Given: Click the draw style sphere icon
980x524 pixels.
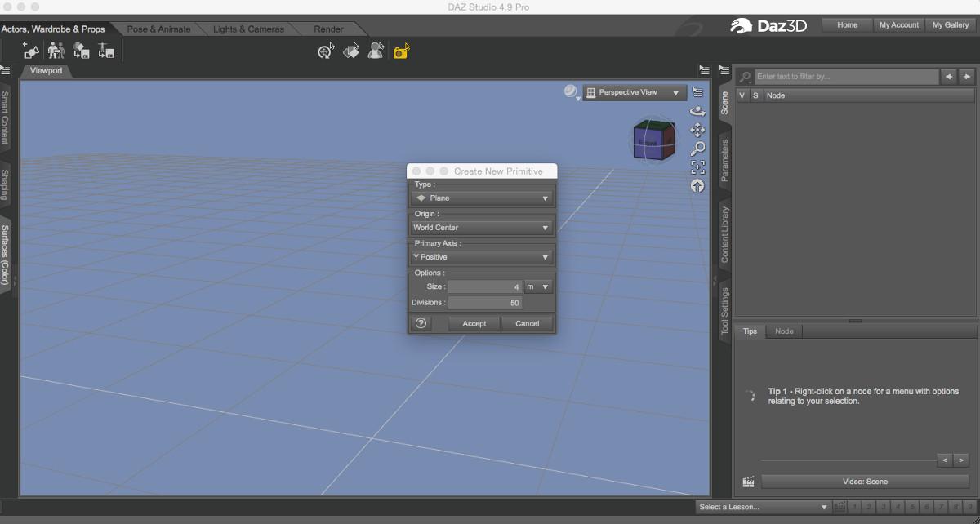Looking at the screenshot, I should (x=570, y=91).
